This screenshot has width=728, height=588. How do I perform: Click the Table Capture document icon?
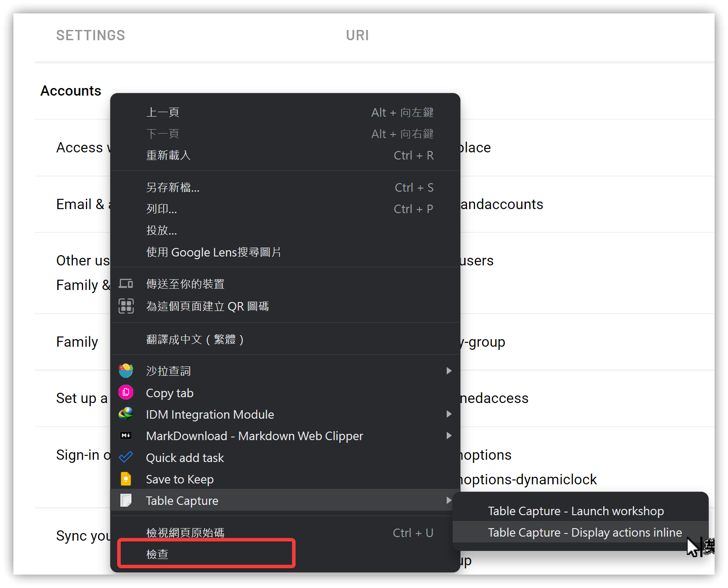pyautogui.click(x=126, y=500)
